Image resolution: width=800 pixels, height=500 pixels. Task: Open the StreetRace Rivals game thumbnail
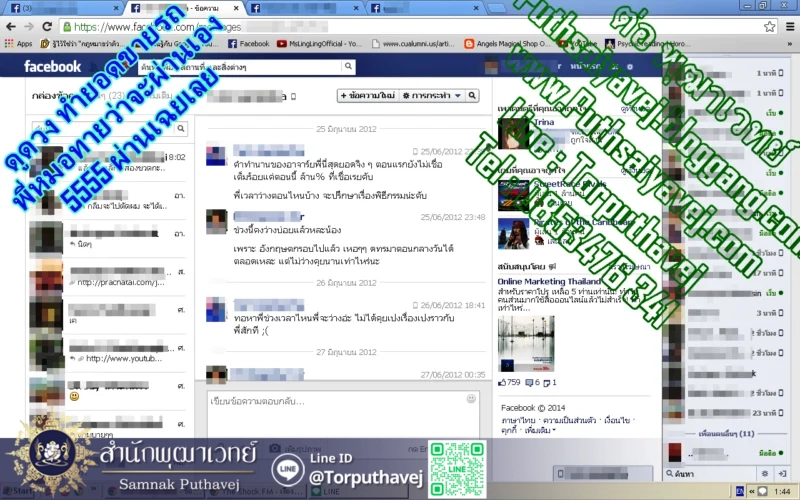[x=513, y=196]
